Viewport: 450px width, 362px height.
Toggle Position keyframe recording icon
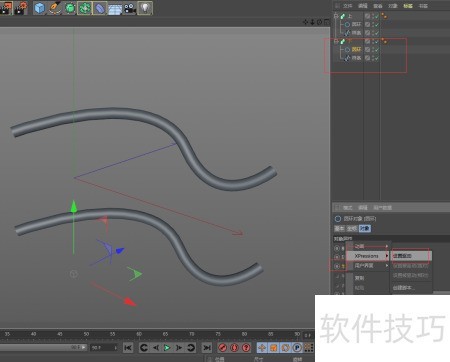pyautogui.click(x=262, y=348)
